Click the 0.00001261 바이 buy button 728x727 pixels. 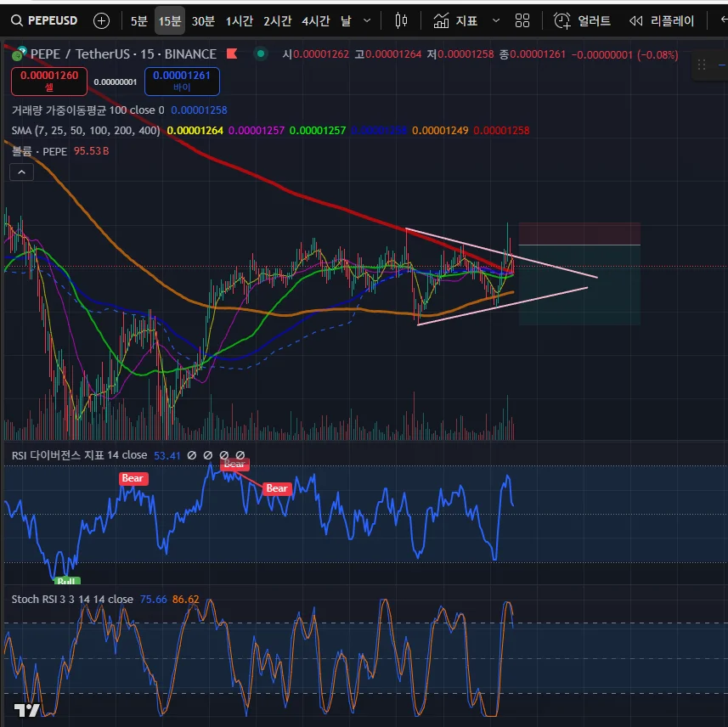pyautogui.click(x=182, y=82)
